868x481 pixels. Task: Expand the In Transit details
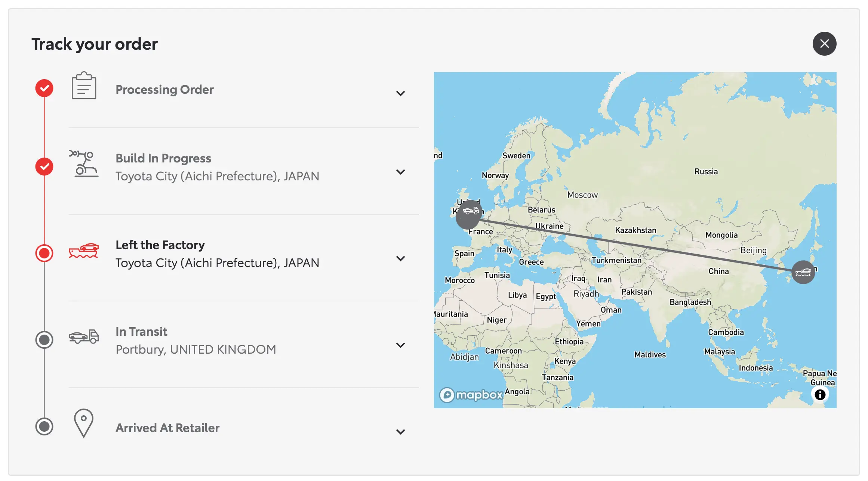(400, 345)
